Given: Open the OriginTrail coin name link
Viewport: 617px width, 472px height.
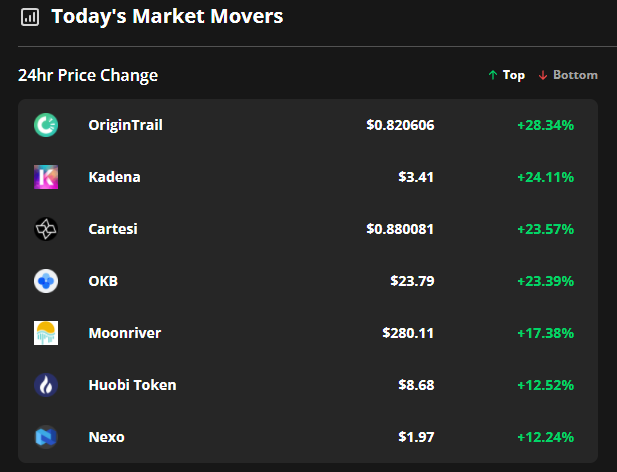Looking at the screenshot, I should pyautogui.click(x=126, y=125).
